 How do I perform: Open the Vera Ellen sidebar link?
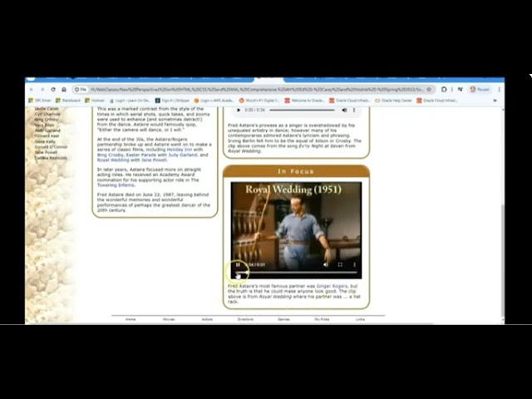click(x=44, y=125)
